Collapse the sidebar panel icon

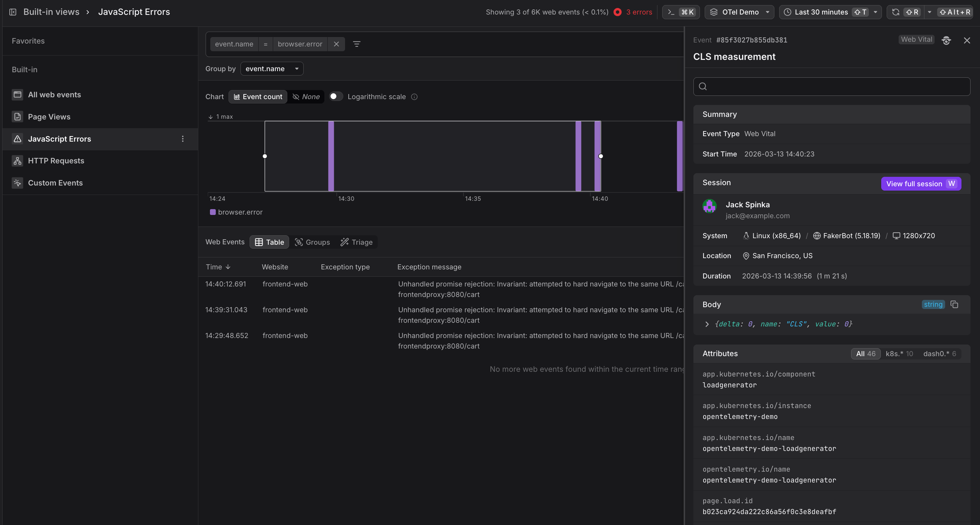tap(13, 12)
